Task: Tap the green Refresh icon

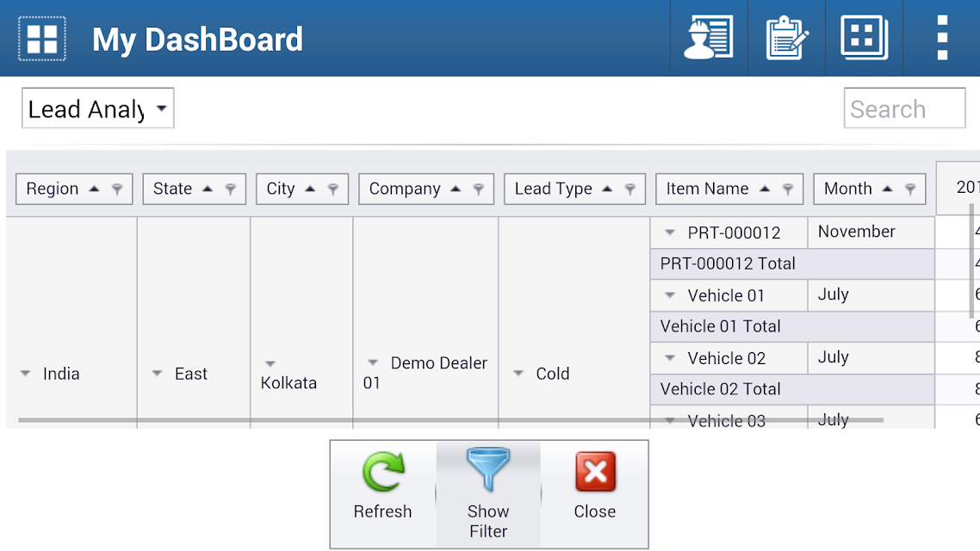Action: pyautogui.click(x=383, y=472)
